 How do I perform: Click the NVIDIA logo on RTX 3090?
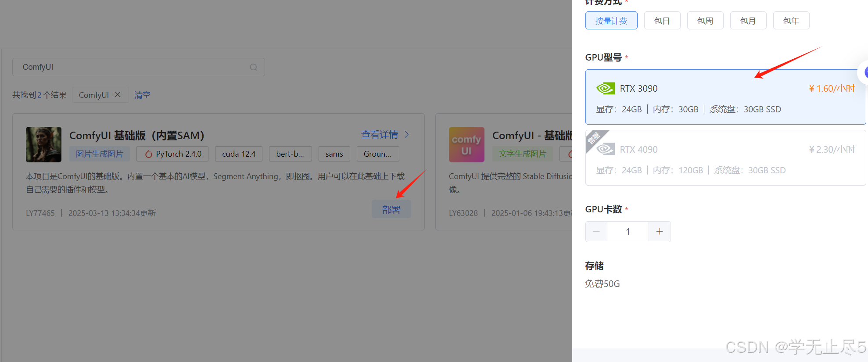[x=606, y=89]
